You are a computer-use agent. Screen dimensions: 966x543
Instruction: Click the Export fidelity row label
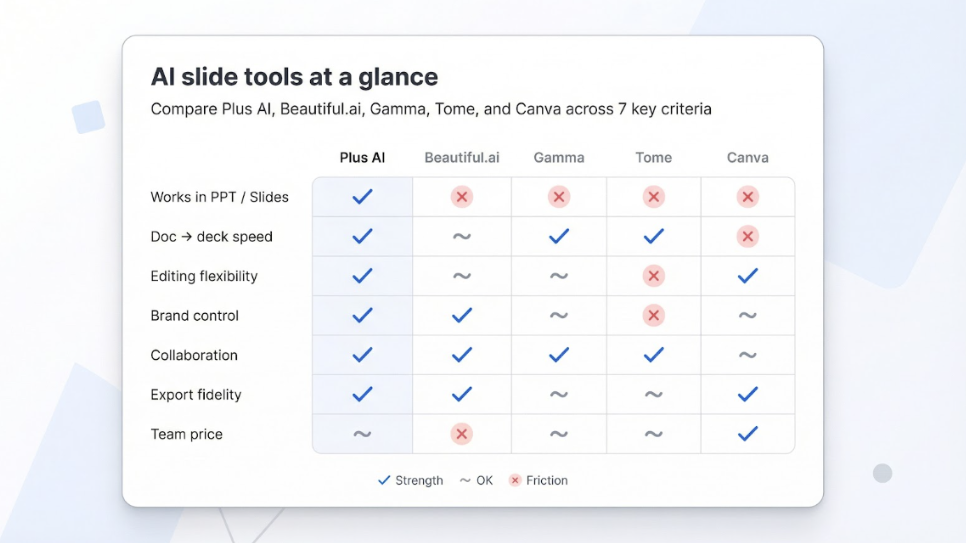coord(196,395)
